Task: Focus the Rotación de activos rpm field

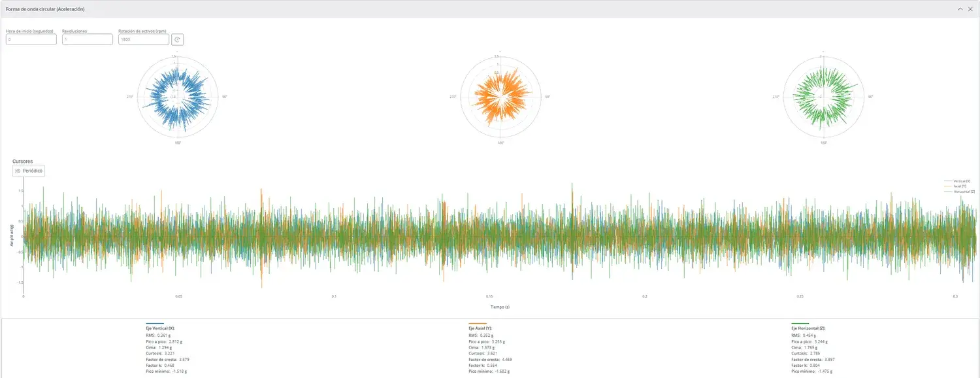Action: tap(144, 39)
